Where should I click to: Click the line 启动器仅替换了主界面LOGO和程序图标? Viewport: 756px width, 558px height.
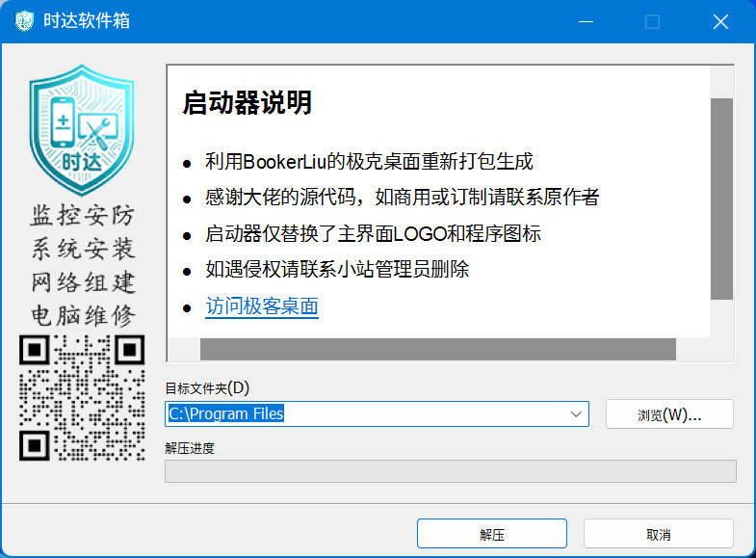(x=373, y=233)
